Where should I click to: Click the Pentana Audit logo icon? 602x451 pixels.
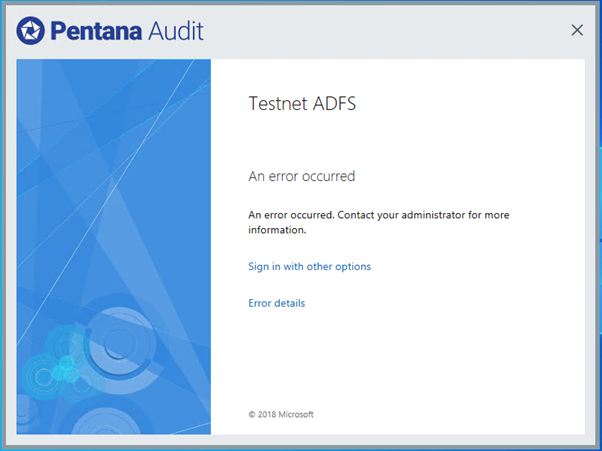coord(30,30)
